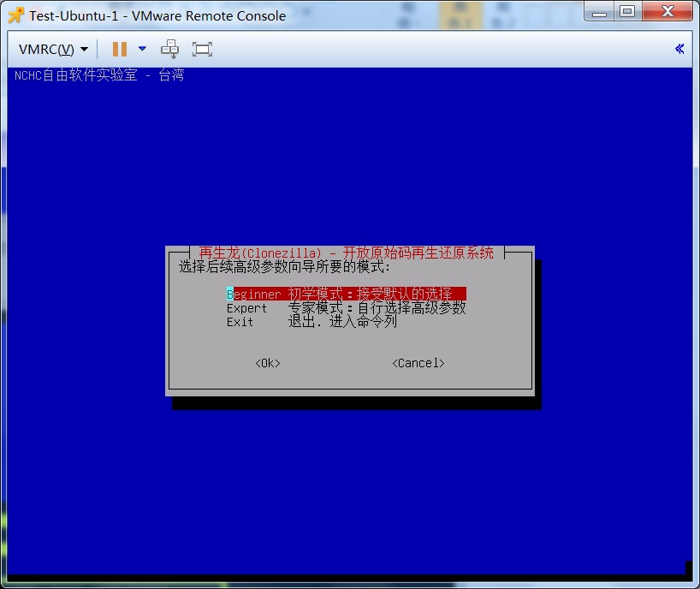The height and width of the screenshot is (589, 700).
Task: Click the 再生龙(Clonezilla) dialog title
Action: [346, 253]
